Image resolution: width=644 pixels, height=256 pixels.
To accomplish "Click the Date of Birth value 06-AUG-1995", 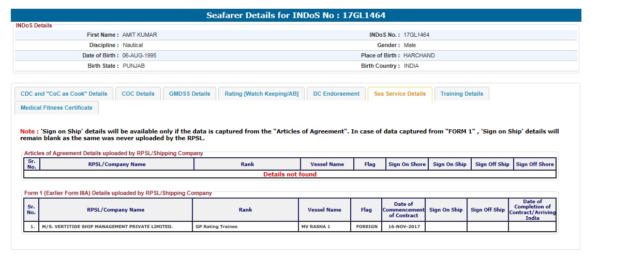I will coord(140,55).
